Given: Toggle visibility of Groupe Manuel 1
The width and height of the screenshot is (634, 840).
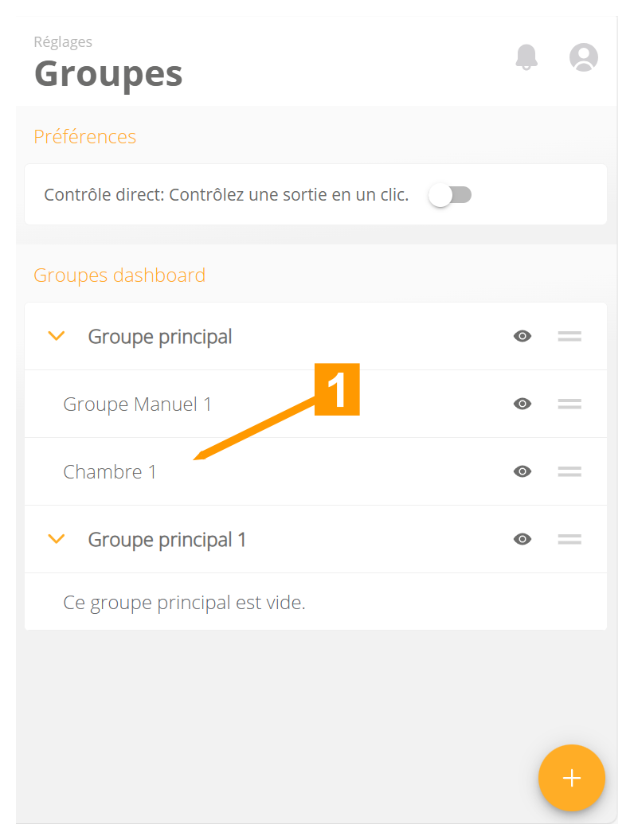Looking at the screenshot, I should tap(522, 404).
